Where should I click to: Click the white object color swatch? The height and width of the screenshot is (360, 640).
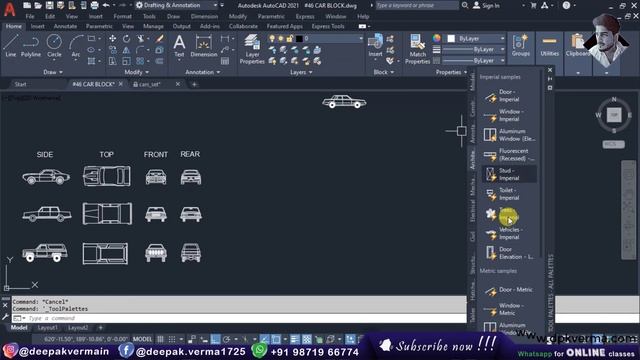(451, 38)
